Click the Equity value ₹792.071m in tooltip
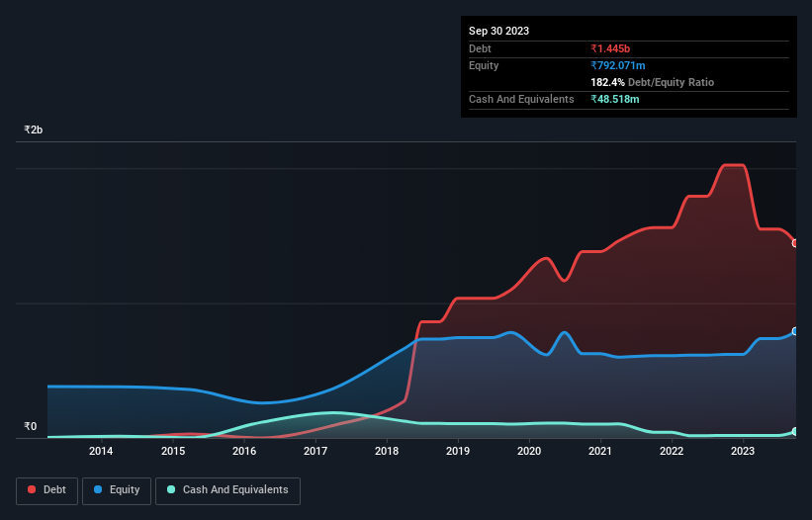 (x=618, y=65)
